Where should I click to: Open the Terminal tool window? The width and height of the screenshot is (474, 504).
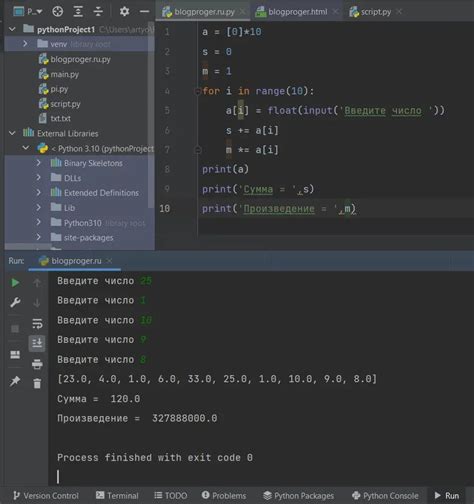(117, 496)
